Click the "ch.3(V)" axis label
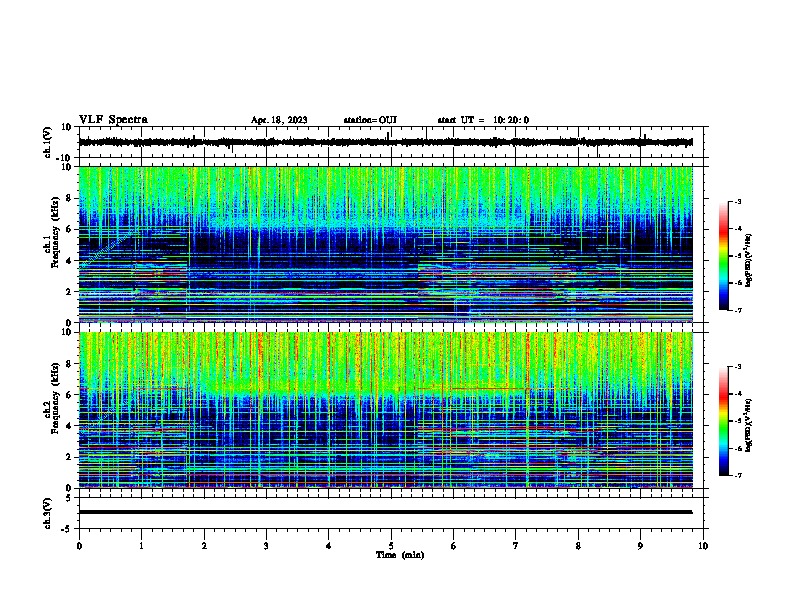This screenshot has width=792, height=612. point(48,513)
